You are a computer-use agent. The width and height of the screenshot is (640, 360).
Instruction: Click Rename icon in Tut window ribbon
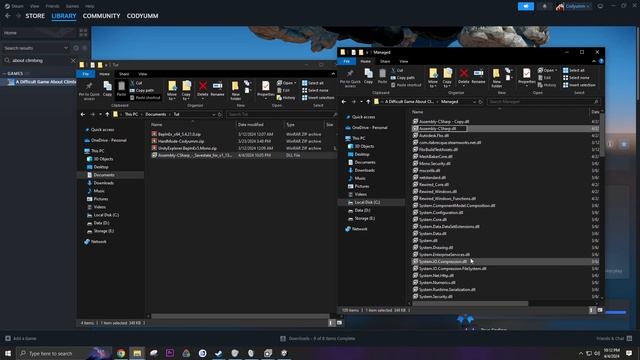pyautogui.click(x=218, y=88)
